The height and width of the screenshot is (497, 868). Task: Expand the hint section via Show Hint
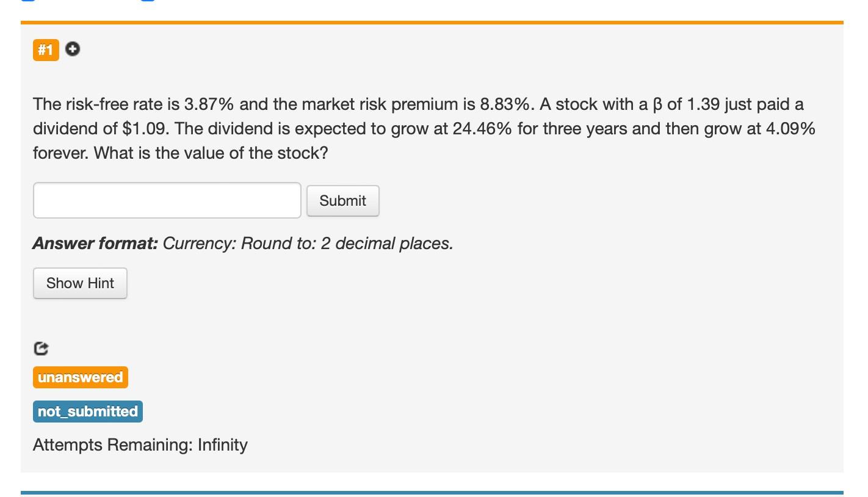point(80,283)
